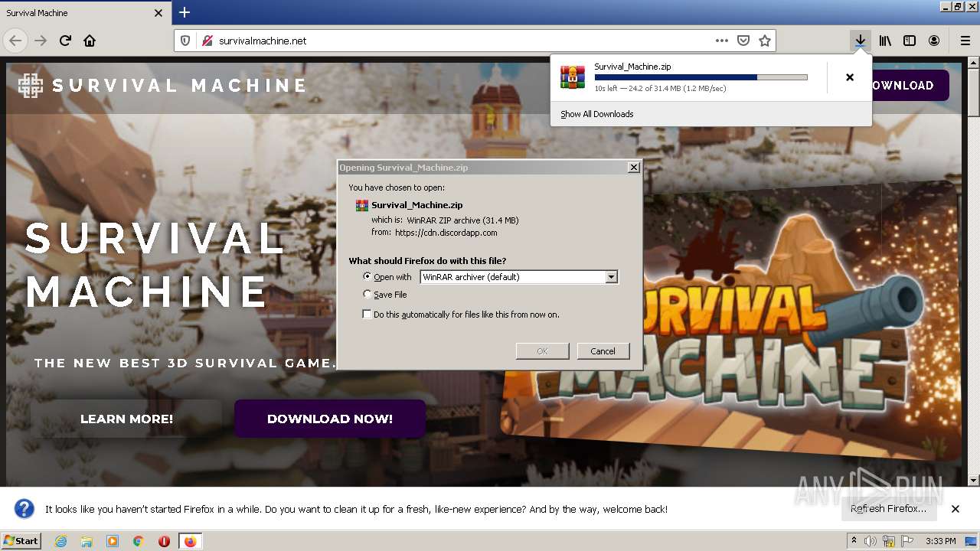The width and height of the screenshot is (980, 551).
Task: Select the Save File radio button
Action: (367, 294)
